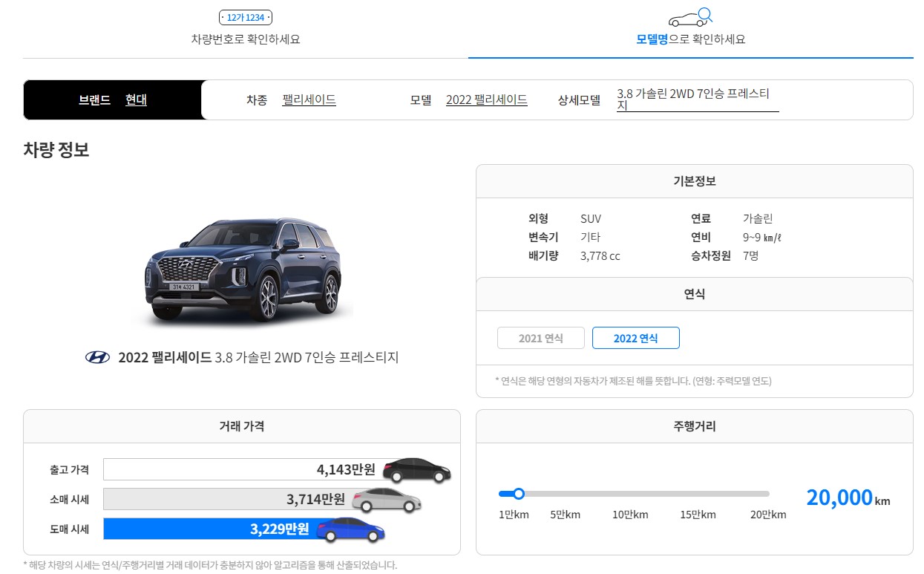Click the mileage slider handle

pyautogui.click(x=519, y=493)
